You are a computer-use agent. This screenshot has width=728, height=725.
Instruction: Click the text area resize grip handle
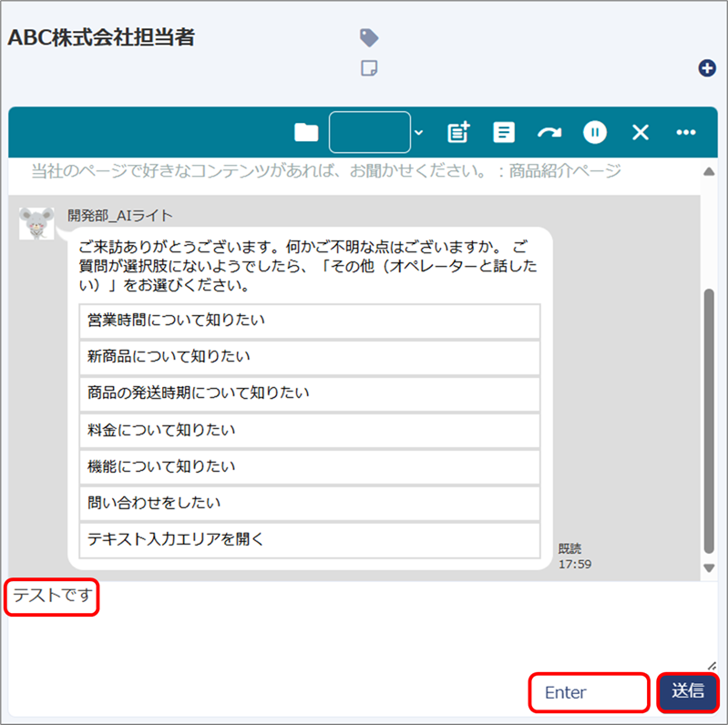[712, 665]
